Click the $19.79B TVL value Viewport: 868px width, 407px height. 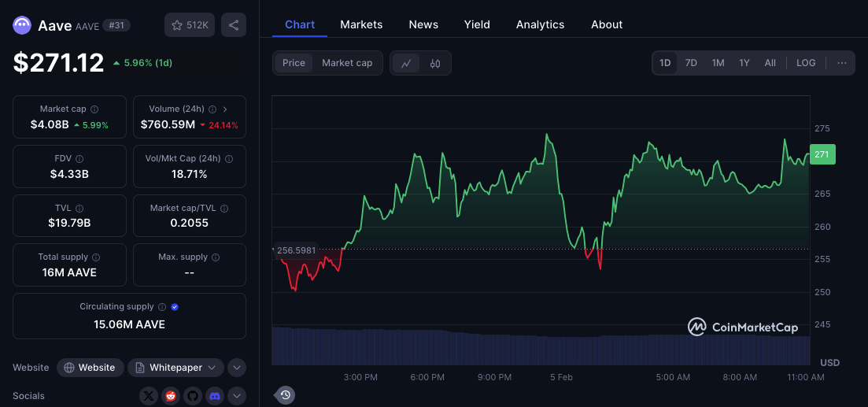(69, 223)
